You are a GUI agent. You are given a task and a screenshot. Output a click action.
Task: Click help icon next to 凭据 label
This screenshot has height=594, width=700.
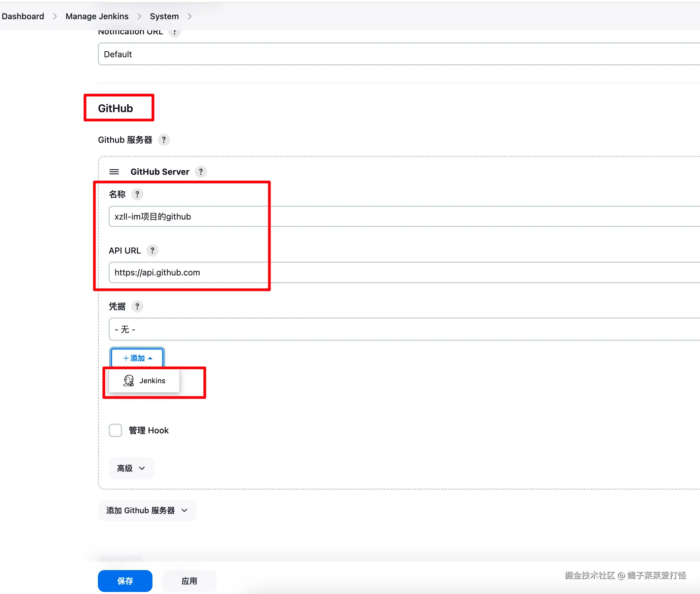137,306
